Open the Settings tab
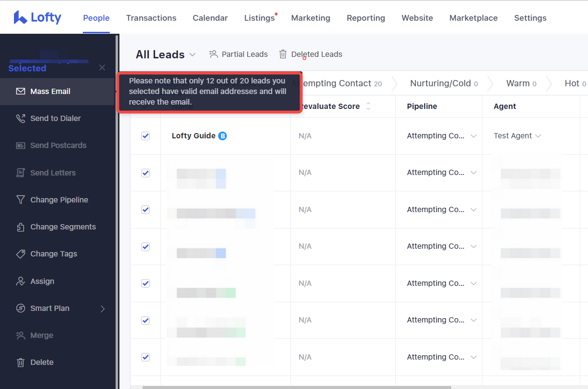Image resolution: width=588 pixels, height=389 pixels. click(530, 18)
